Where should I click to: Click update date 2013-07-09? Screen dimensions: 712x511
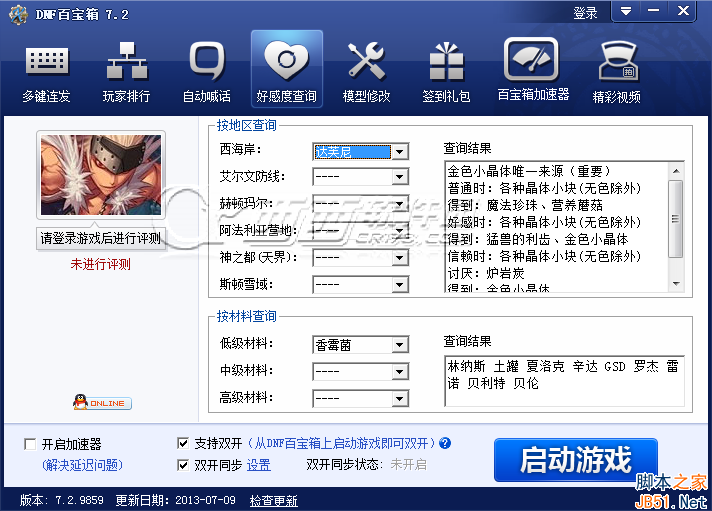coord(205,501)
